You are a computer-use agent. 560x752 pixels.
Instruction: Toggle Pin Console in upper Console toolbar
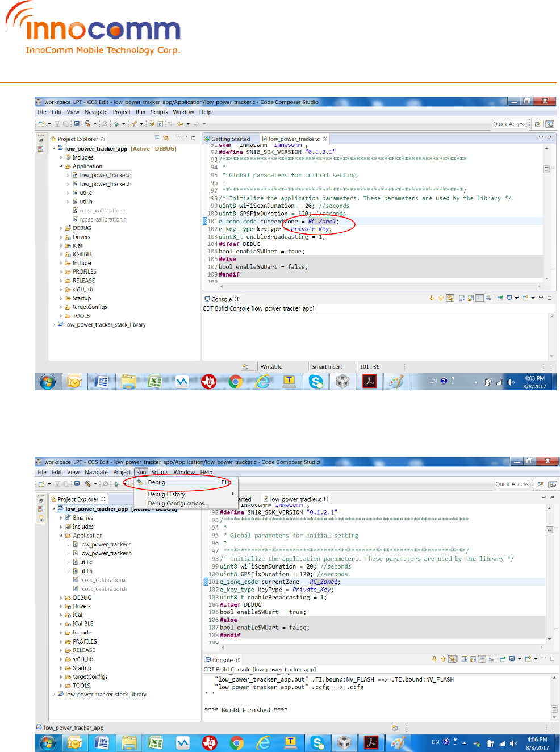pos(500,298)
